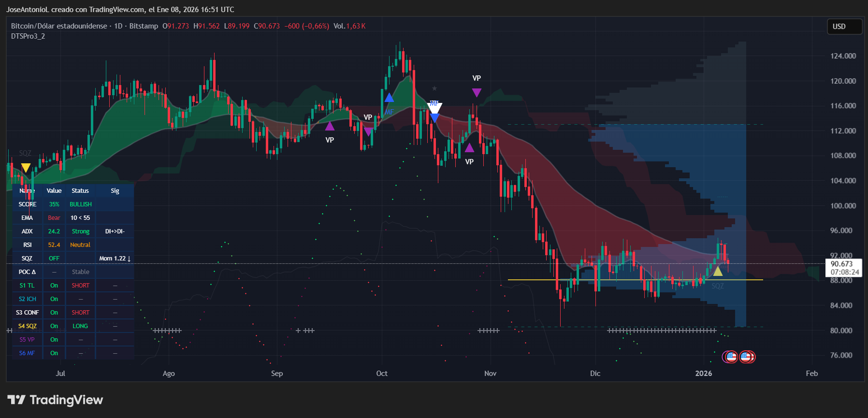Screen dimensions: 868x418
Task: Click the yellow down-triangle SQZ marker in July
Action: pyautogui.click(x=26, y=168)
